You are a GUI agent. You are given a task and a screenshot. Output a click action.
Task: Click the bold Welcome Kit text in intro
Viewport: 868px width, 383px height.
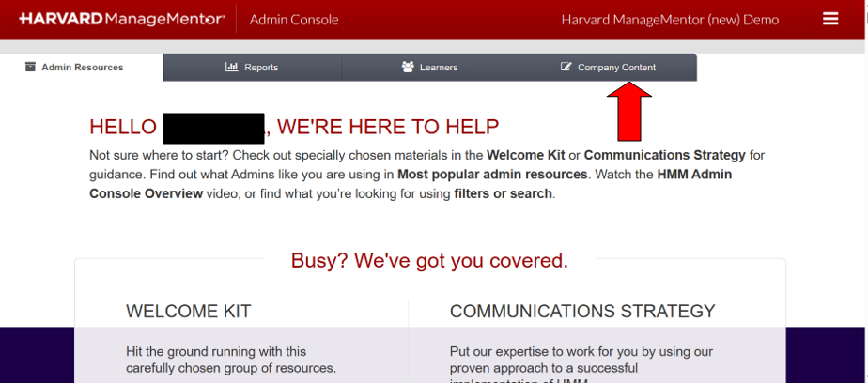526,155
